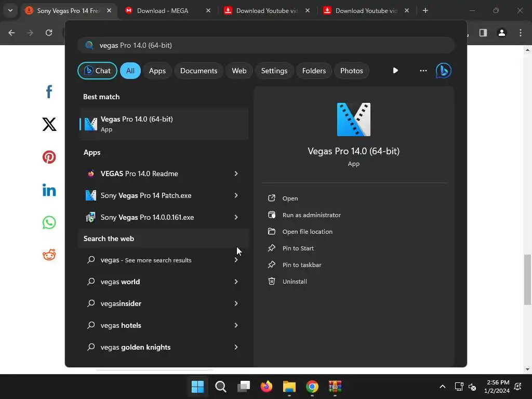Open Chrome tab search dropdown arrow
Image resolution: width=532 pixels, height=399 pixels.
[x=10, y=10]
